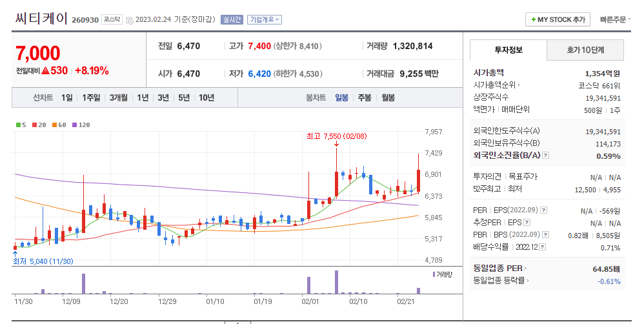644x324 pixels.
Task: Select the 5년 line chart period
Action: click(184, 97)
